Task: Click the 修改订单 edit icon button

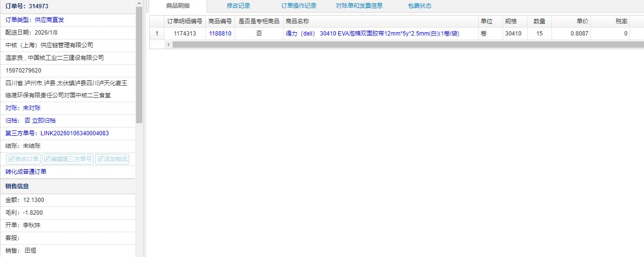Action: pyautogui.click(x=23, y=159)
